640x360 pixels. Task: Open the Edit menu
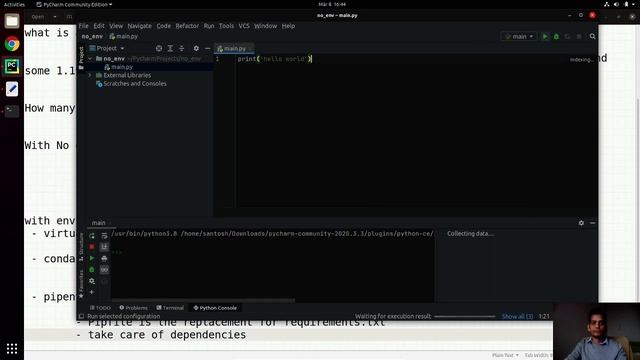[x=99, y=26]
